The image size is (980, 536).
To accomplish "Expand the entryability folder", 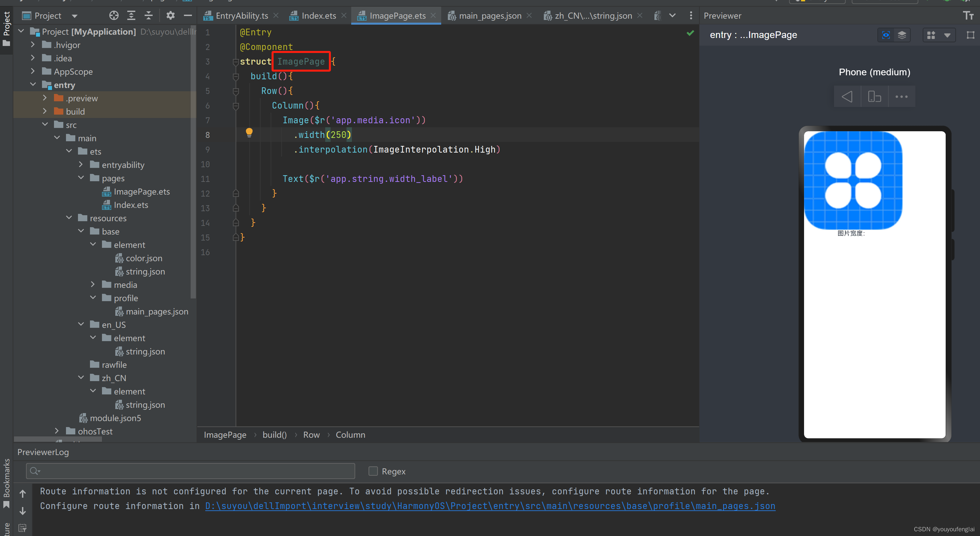I will pos(80,164).
